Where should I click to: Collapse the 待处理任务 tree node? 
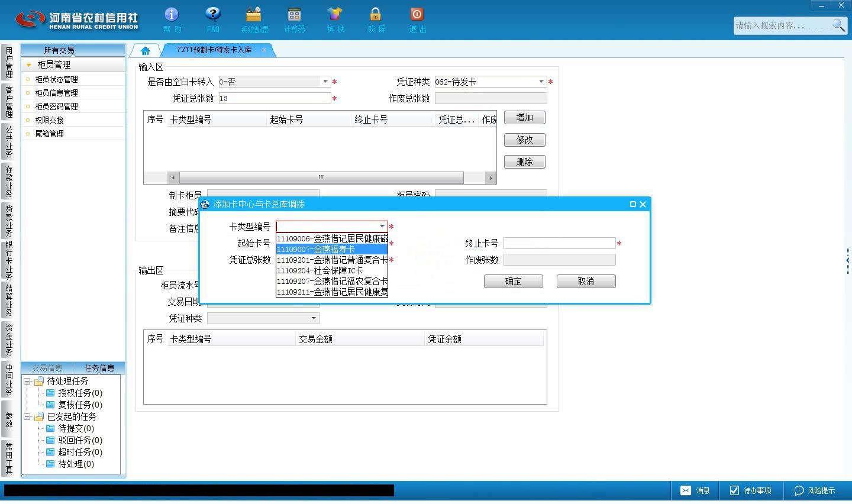(27, 382)
